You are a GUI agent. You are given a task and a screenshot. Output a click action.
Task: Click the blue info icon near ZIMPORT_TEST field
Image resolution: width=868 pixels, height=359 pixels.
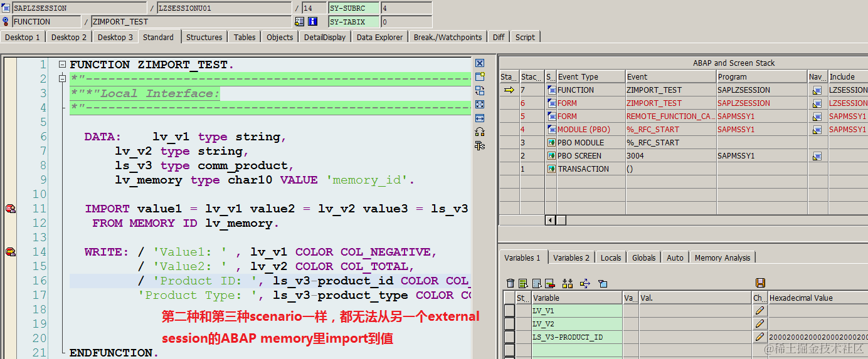click(x=312, y=21)
